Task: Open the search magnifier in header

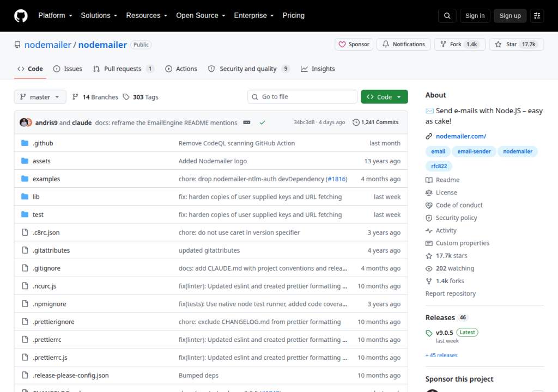Action: coord(447,16)
